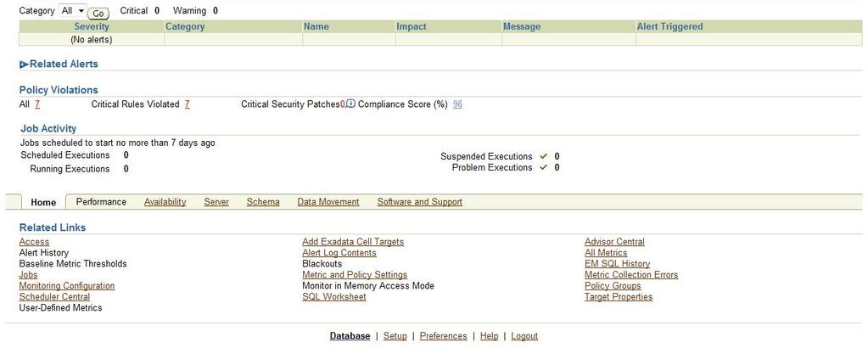Viewport: 868px width, 348px height.
Task: Click the Alert Log Contents link
Action: click(339, 253)
